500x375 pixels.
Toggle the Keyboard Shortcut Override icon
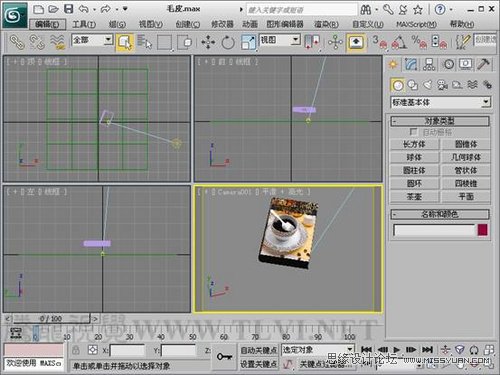[x=356, y=42]
